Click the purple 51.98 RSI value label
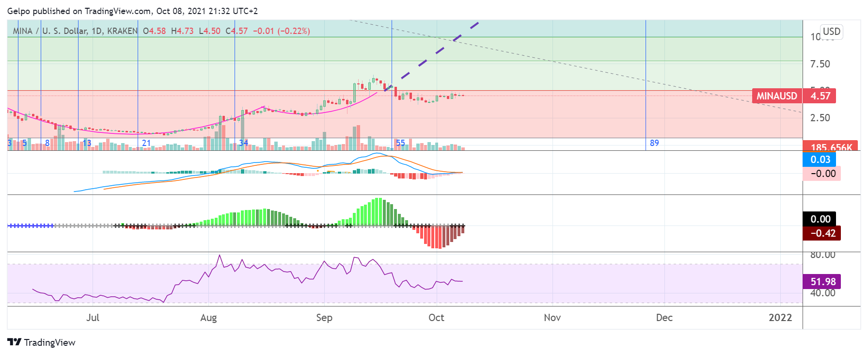The height and width of the screenshot is (355, 868). tap(822, 282)
